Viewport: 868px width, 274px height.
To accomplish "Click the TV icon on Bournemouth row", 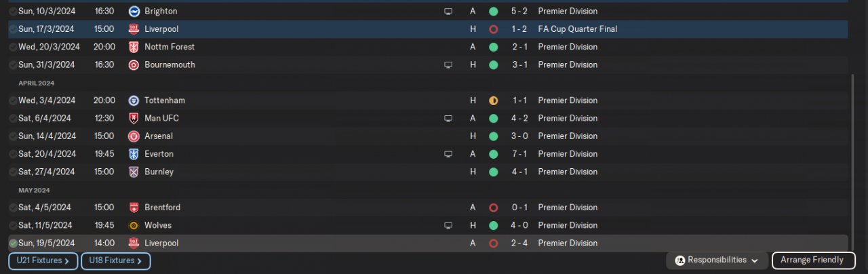I will 448,65.
